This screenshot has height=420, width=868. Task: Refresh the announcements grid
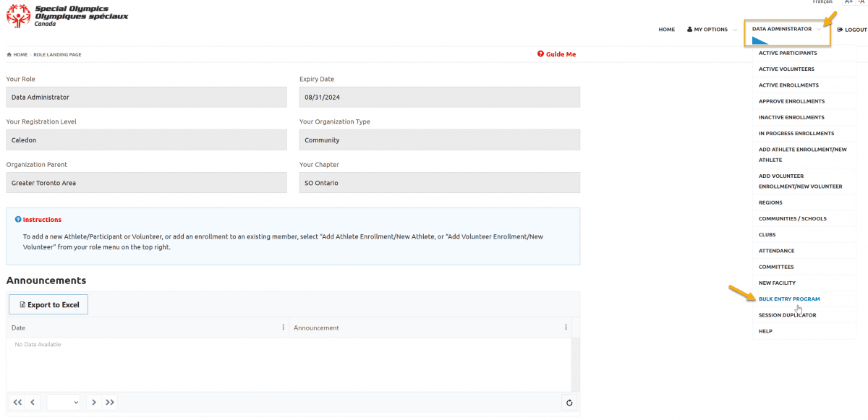tap(569, 403)
